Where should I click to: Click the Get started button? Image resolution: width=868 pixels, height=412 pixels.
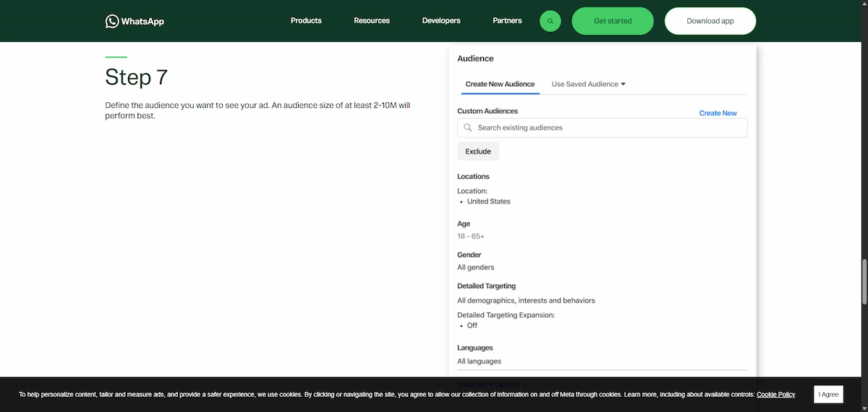pyautogui.click(x=613, y=21)
